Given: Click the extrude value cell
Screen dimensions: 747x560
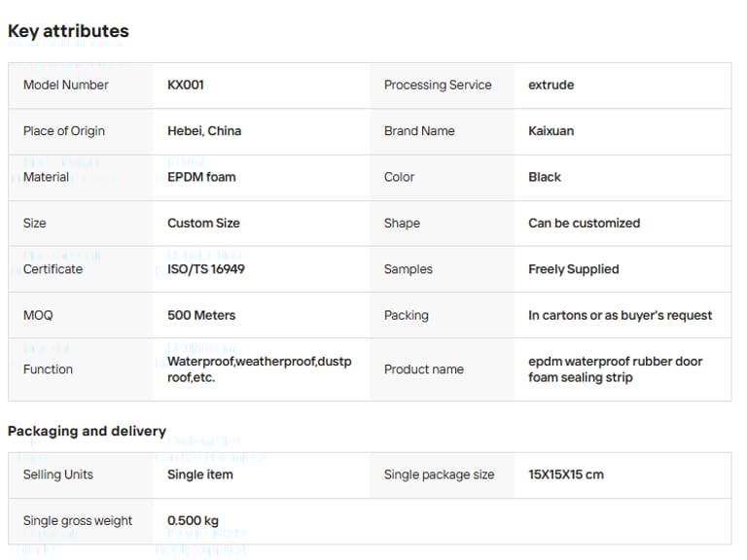Looking at the screenshot, I should pos(551,85).
